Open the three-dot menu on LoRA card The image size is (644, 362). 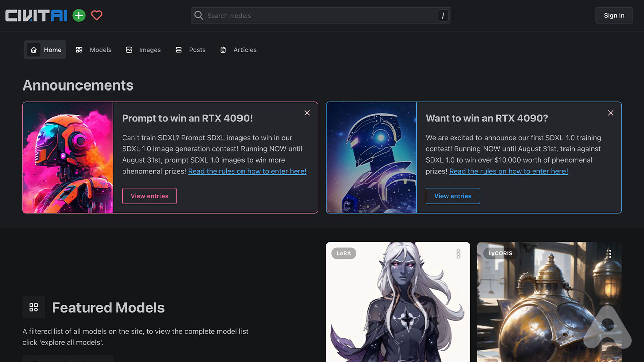coord(458,254)
